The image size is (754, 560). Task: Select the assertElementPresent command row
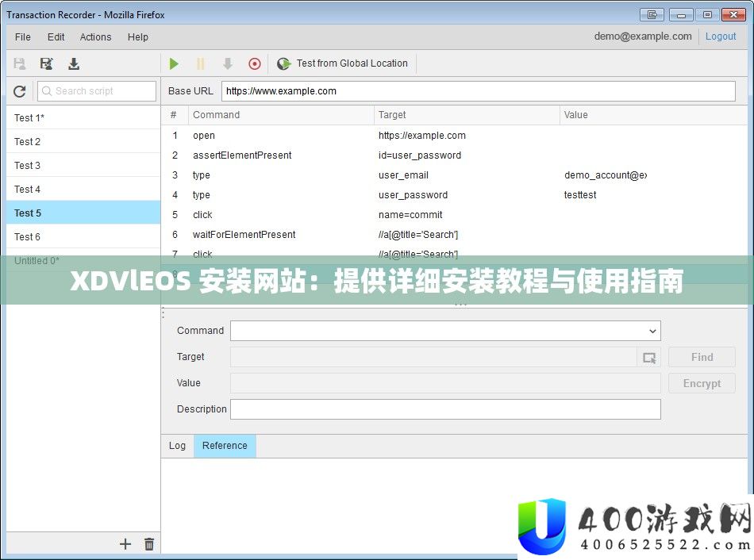point(454,155)
